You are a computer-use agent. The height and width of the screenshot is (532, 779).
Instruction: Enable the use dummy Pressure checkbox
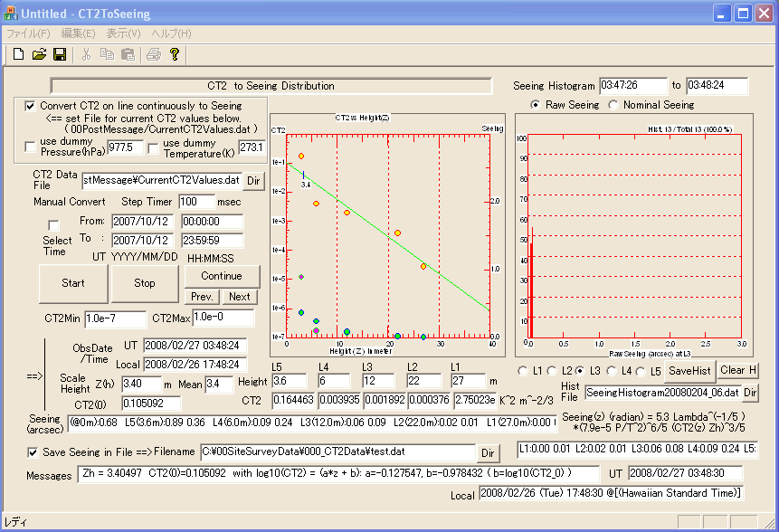(30, 147)
